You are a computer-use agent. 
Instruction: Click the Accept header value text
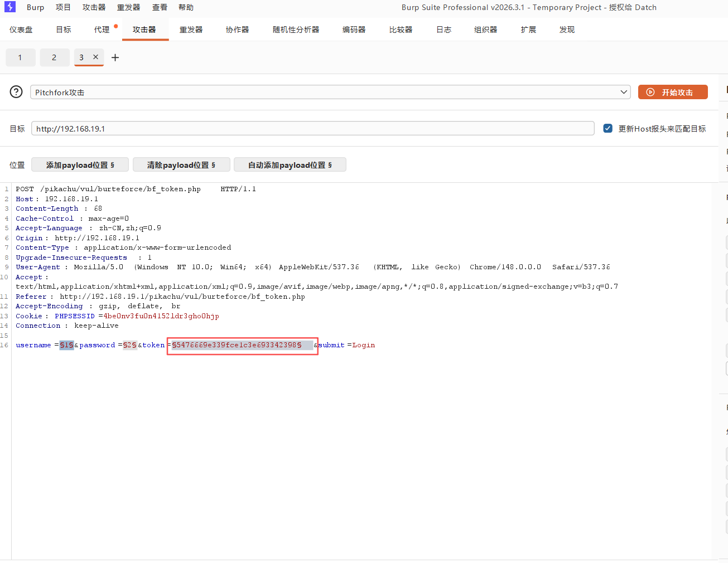[317, 287]
